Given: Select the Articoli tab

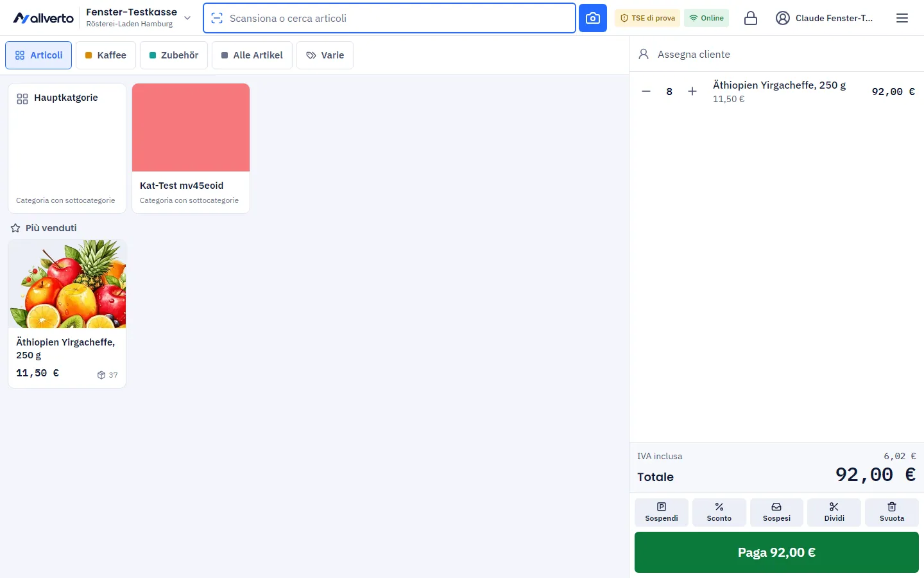Looking at the screenshot, I should pyautogui.click(x=38, y=55).
